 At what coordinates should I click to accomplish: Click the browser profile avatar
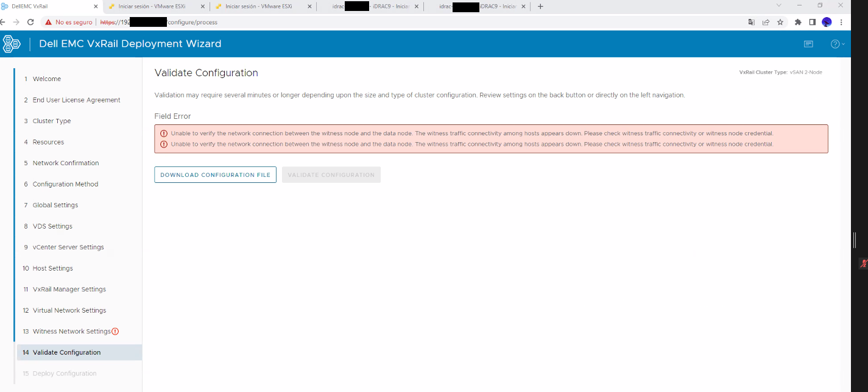(x=827, y=21)
